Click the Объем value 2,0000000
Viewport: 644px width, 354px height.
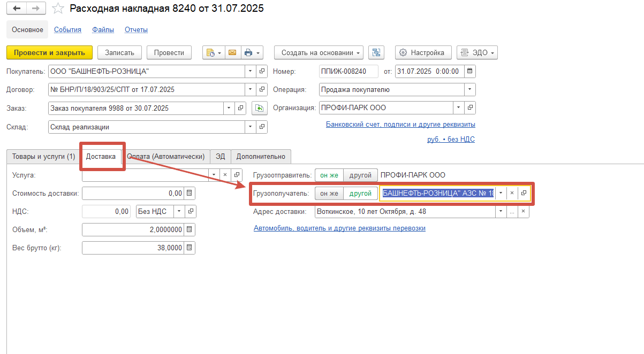133,229
